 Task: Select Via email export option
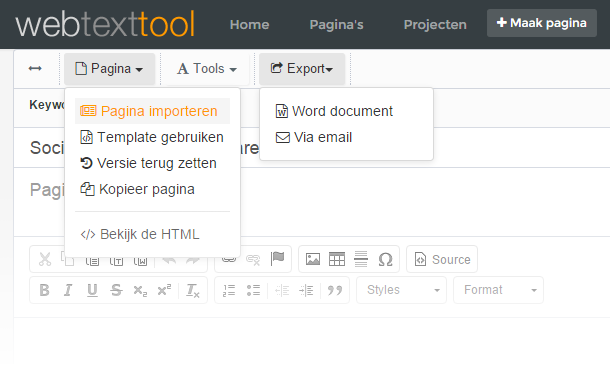click(x=314, y=137)
